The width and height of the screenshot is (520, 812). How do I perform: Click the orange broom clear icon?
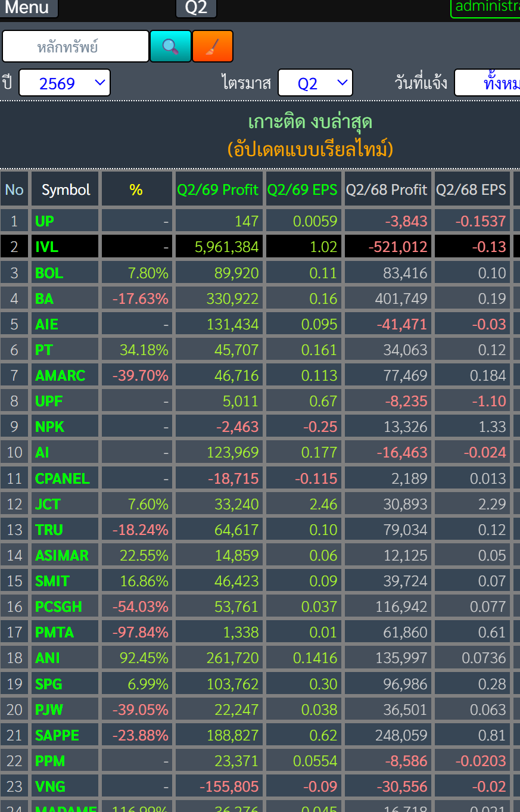coord(213,46)
